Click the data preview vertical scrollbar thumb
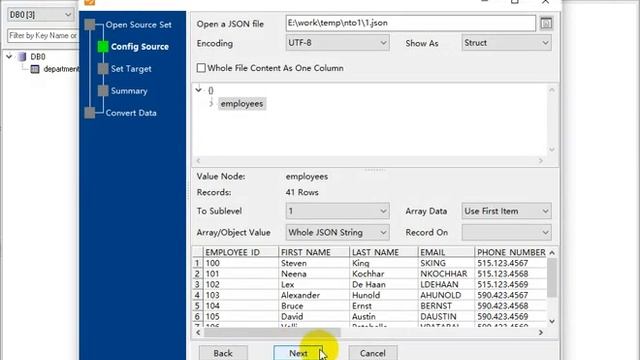This screenshot has height=360, width=640. click(552, 278)
